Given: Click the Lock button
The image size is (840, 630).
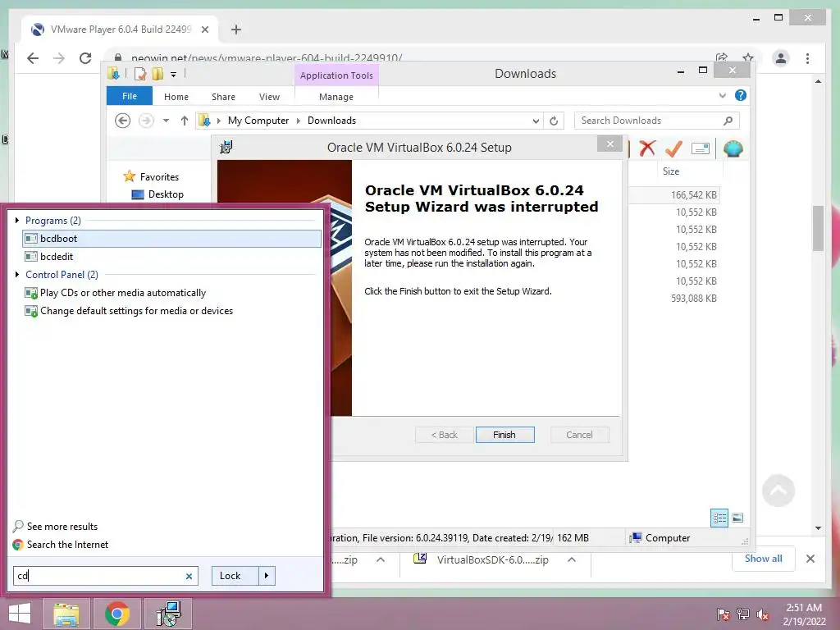Looking at the screenshot, I should [235, 576].
